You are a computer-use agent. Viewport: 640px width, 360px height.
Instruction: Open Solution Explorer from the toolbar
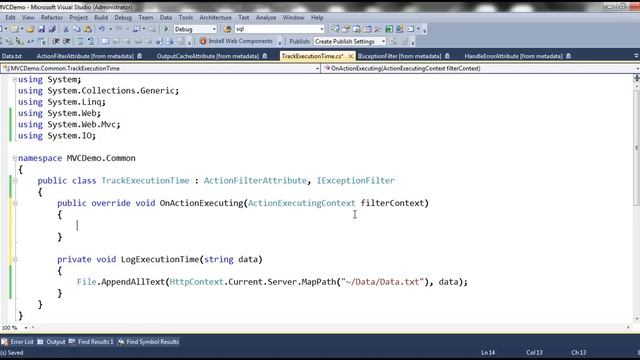[335, 29]
